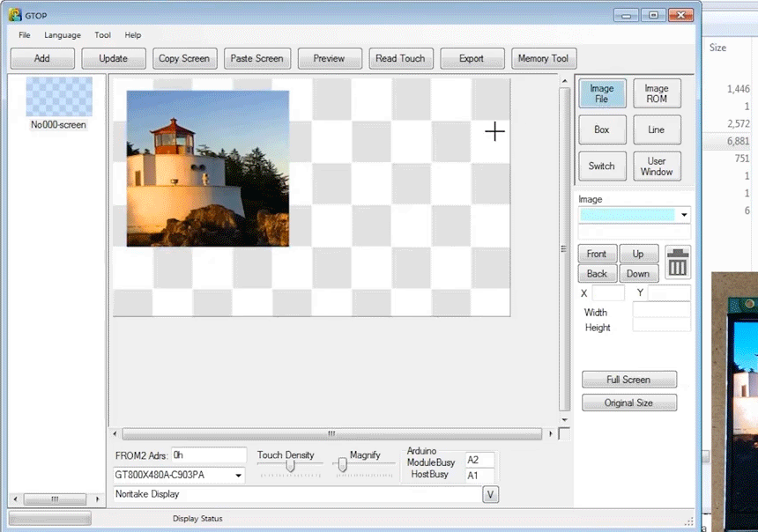Image resolution: width=758 pixels, height=532 pixels.
Task: Click the trash can delete icon
Action: 678,262
